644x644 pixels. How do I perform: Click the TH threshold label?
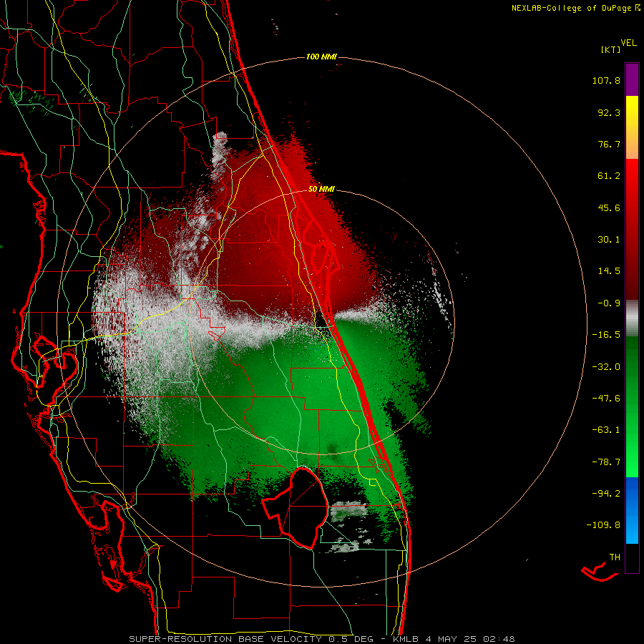615,557
